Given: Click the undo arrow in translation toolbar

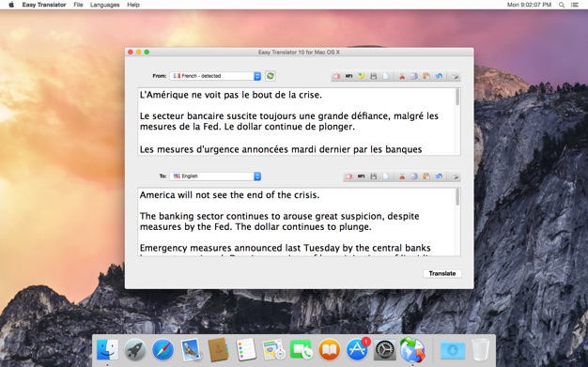Looking at the screenshot, I should click(439, 176).
